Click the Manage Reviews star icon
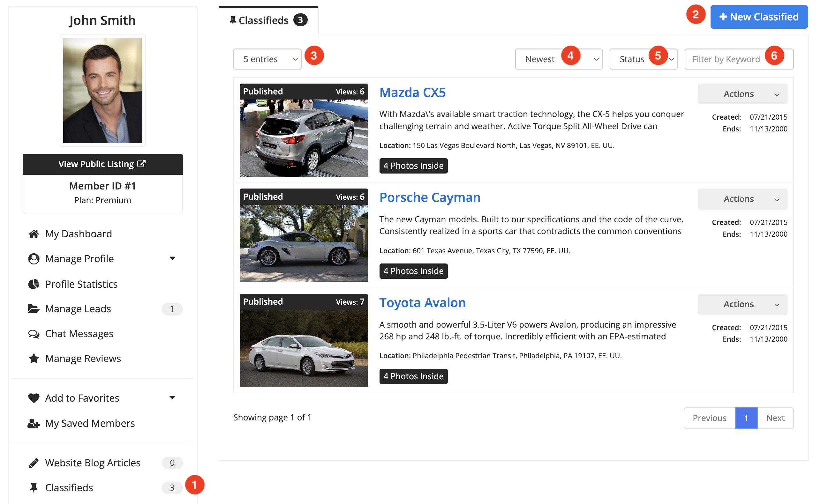 (34, 359)
